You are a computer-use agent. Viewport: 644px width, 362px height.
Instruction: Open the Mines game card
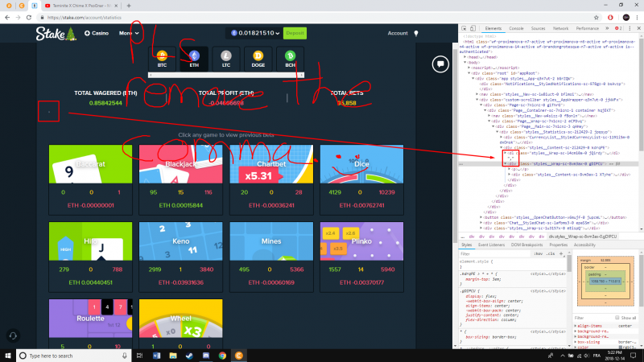tap(271, 257)
